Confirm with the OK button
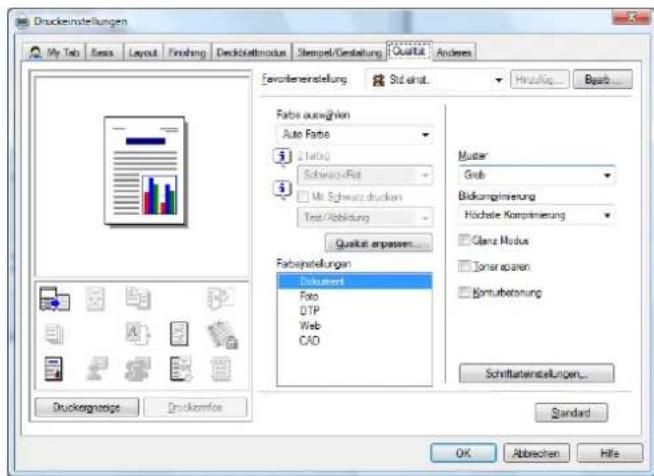This screenshot has width=654, height=476. point(463,453)
